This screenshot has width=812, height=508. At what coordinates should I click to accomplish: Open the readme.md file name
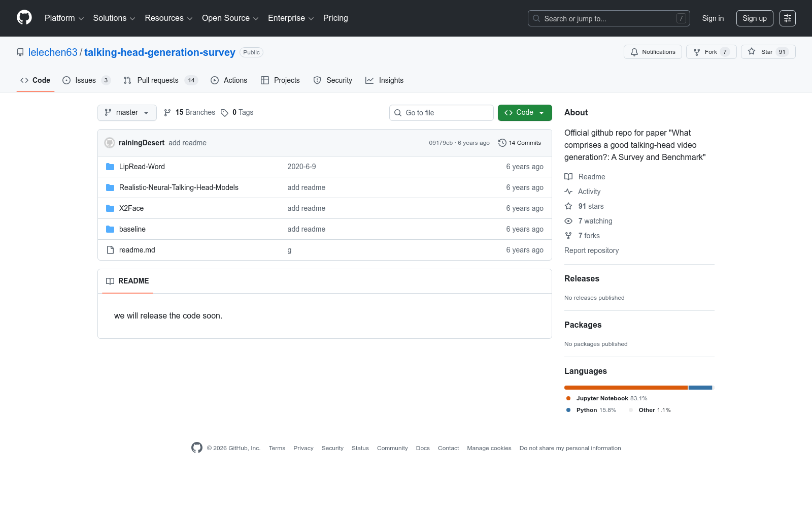click(x=137, y=250)
